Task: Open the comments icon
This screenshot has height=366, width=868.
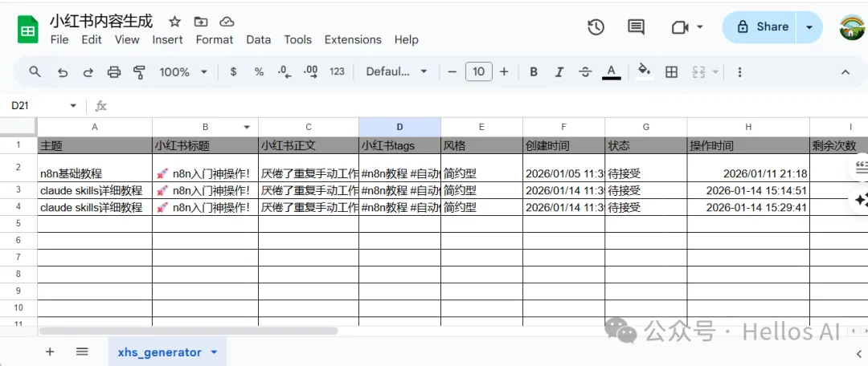Action: (x=636, y=27)
